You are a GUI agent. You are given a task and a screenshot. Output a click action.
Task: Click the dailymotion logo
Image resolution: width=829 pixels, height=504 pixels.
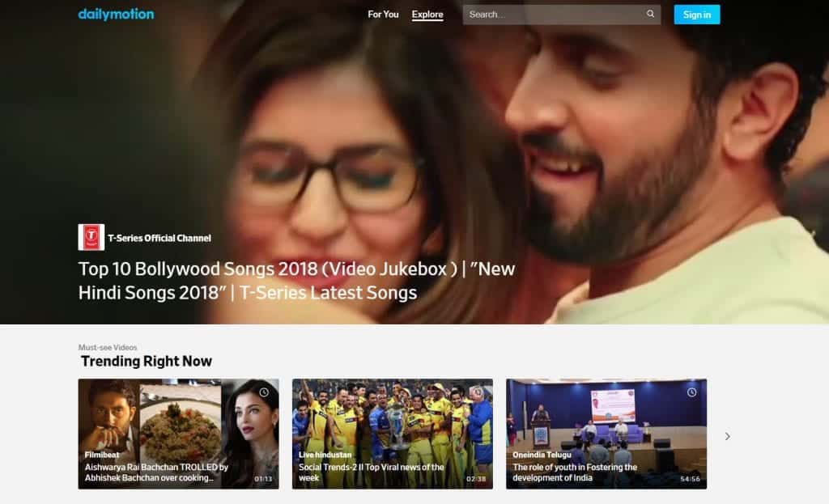click(115, 14)
